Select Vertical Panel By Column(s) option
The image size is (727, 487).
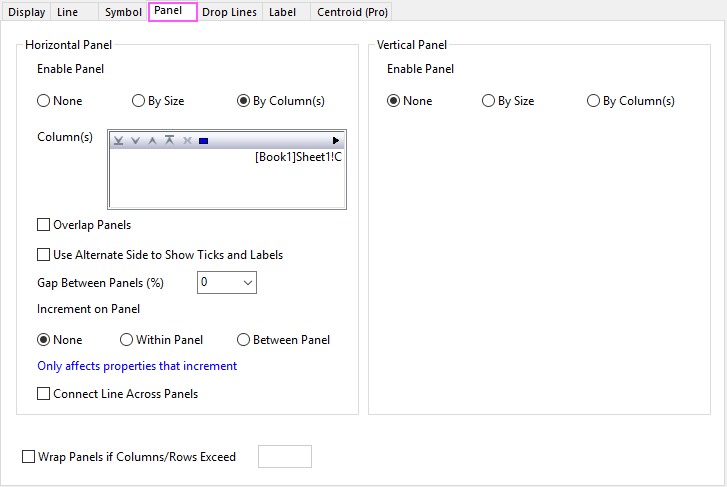[631, 101]
